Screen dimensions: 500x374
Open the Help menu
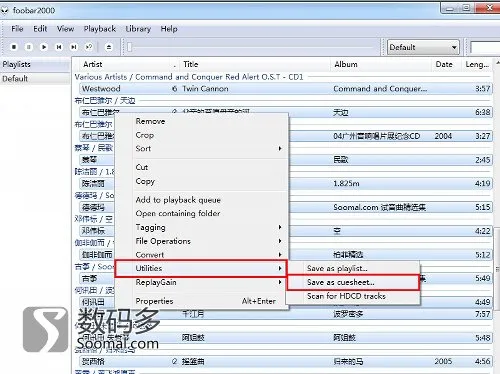(x=169, y=29)
